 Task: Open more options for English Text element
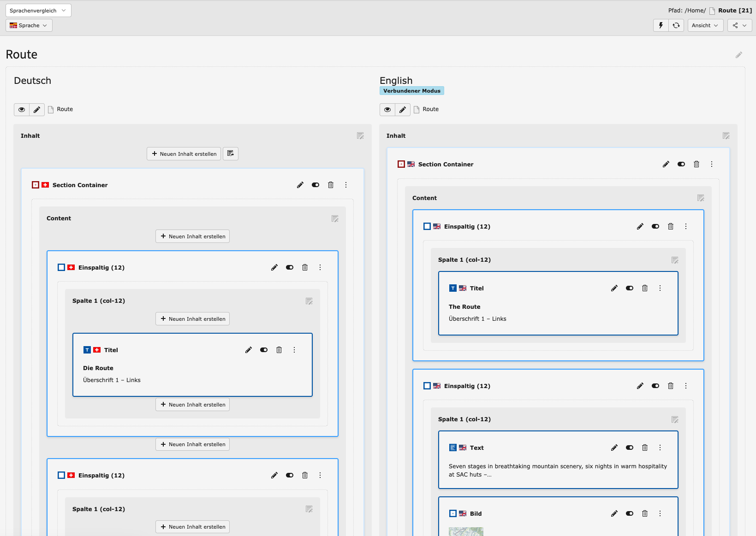click(660, 448)
